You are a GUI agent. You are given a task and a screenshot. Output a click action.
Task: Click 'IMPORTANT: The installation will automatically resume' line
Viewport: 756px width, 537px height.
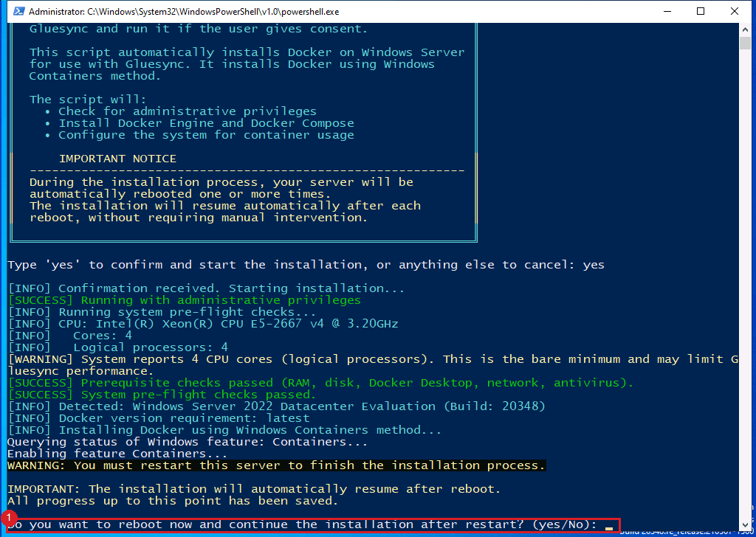(x=254, y=489)
